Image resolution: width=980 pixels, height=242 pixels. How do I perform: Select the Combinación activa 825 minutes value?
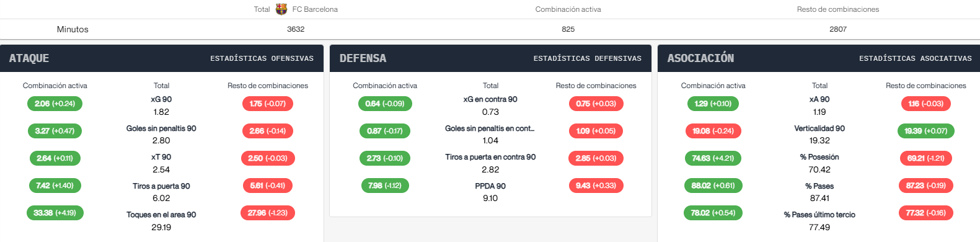click(568, 29)
